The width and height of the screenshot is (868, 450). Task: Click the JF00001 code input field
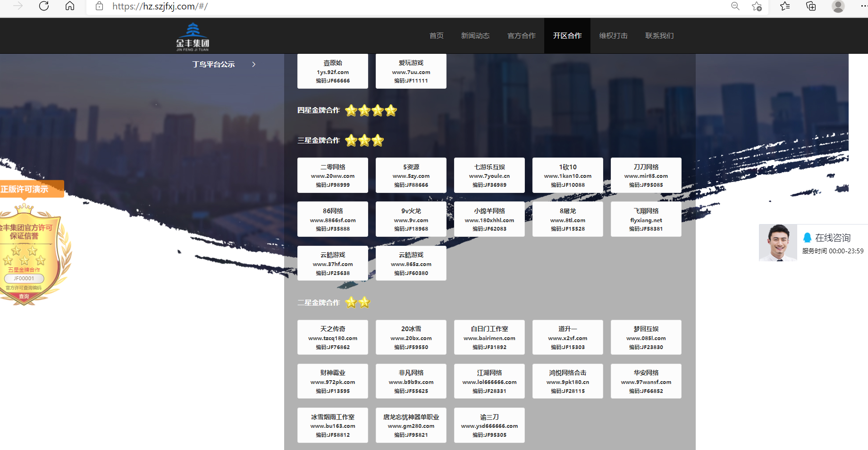(24, 278)
